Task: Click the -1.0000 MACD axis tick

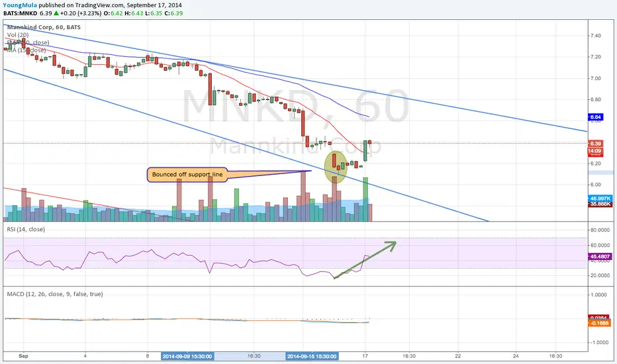Action: 600,342
